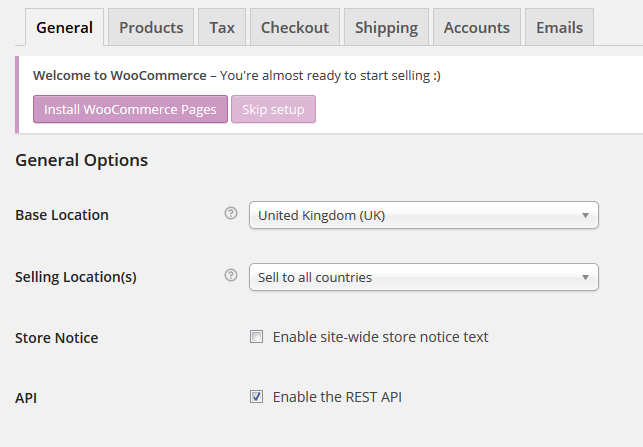Go to the Checkout tab
Screen dimensions: 643x447
[x=294, y=27]
